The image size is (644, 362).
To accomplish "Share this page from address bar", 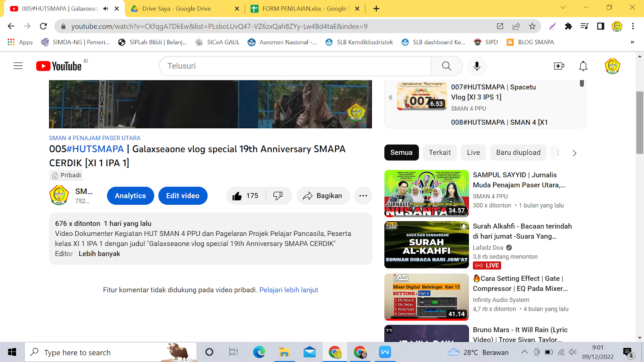I will [516, 26].
